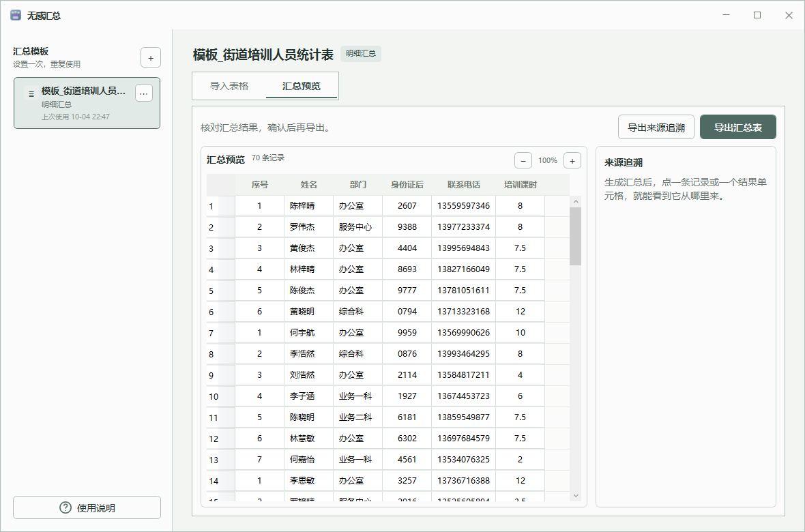Switch to the 导入表格 tab
Image resolution: width=805 pixels, height=532 pixels.
[229, 86]
